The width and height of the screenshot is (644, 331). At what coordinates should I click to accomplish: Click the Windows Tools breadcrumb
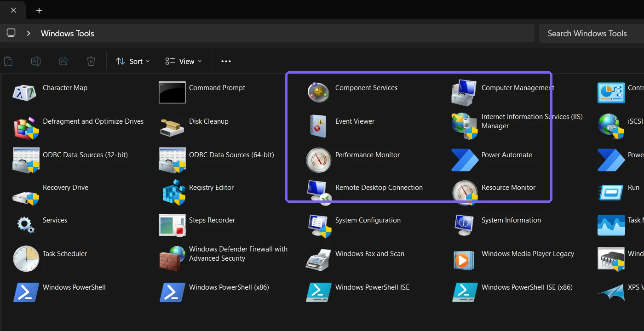tap(67, 34)
